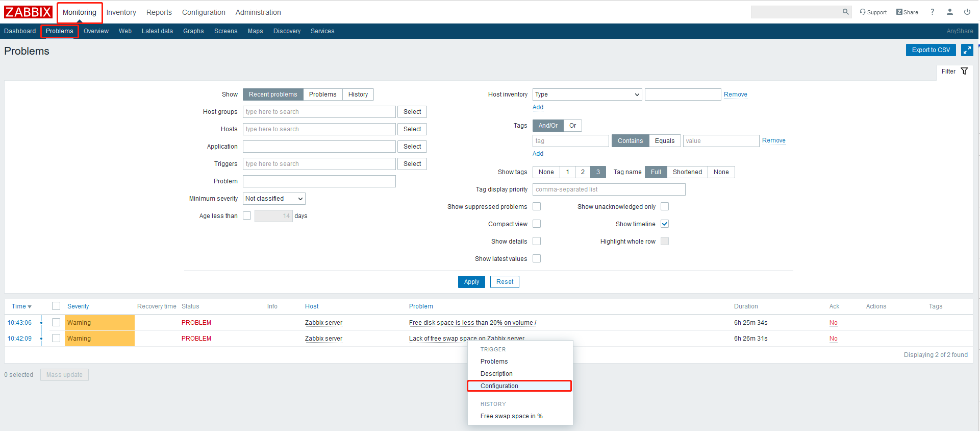Enable Show unacknowledged only checkbox
Viewport: 980px width, 431px height.
click(665, 206)
